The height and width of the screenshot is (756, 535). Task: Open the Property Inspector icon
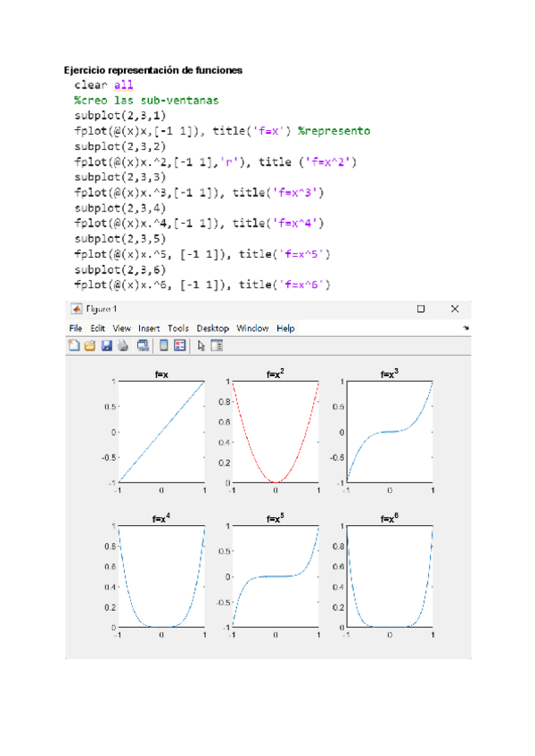(217, 345)
